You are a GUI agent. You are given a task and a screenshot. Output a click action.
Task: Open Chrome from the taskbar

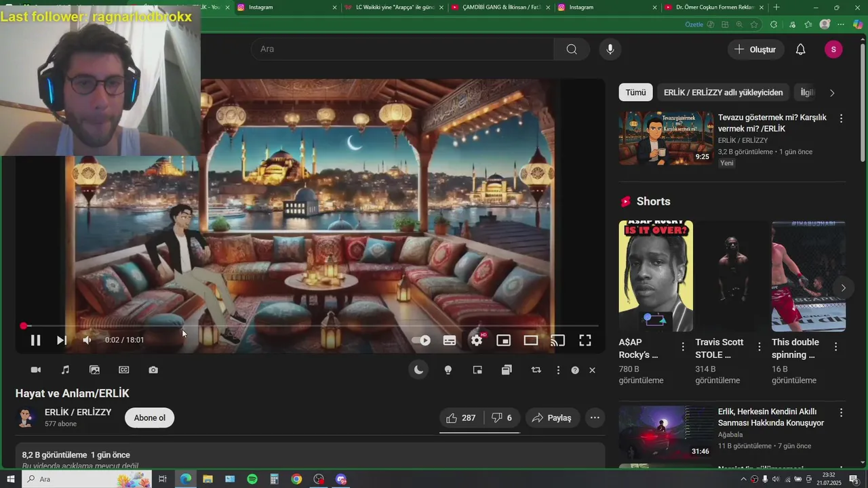click(296, 479)
